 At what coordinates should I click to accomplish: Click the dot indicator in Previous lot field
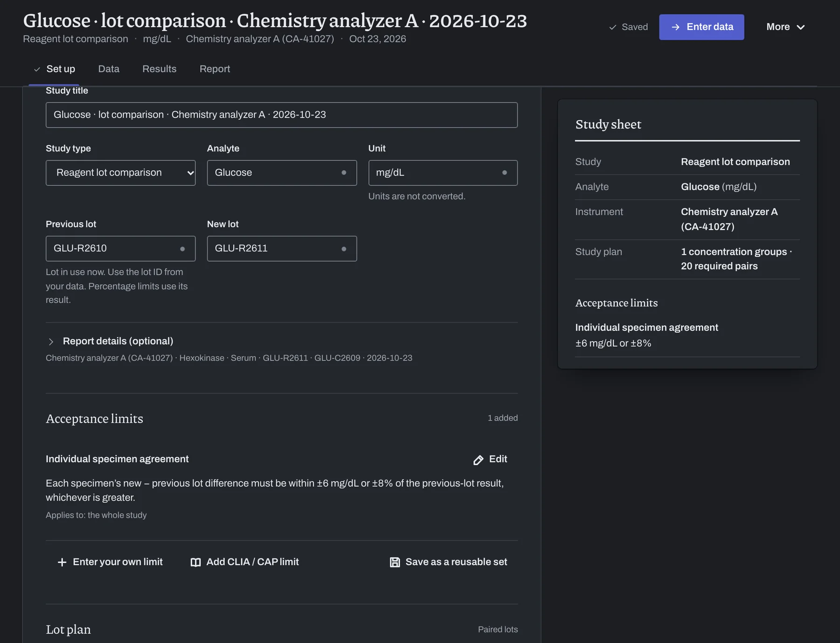(182, 249)
